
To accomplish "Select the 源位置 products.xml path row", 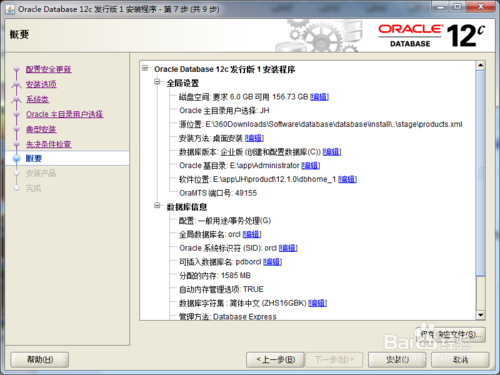I will pos(321,124).
